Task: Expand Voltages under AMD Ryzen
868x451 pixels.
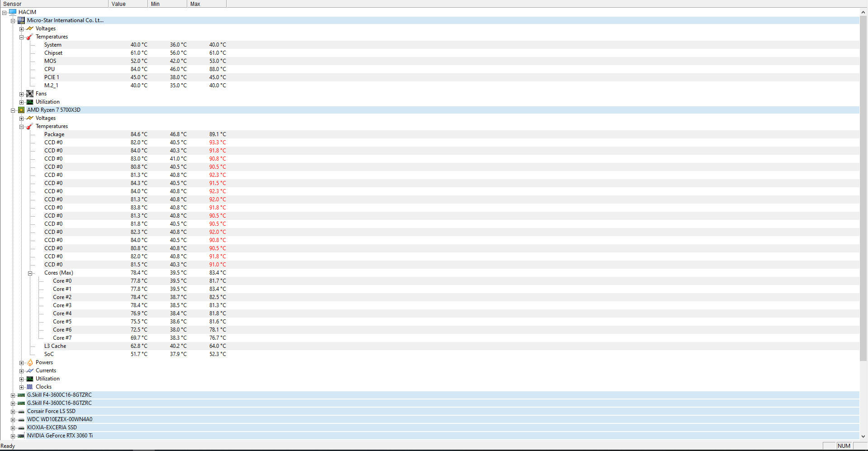Action: [x=22, y=119]
